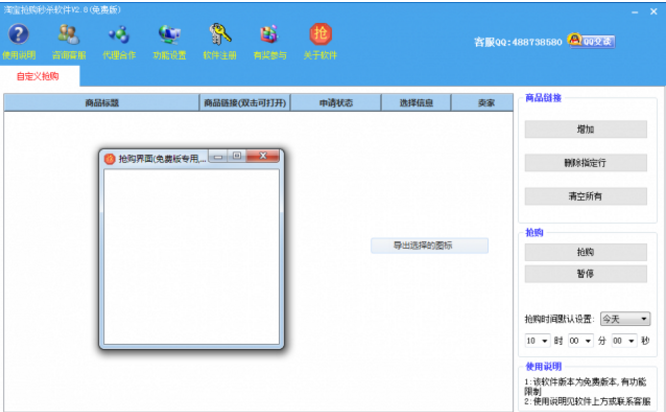Close the 抢购界面 popup window
This screenshot has width=666, height=412.
[263, 156]
